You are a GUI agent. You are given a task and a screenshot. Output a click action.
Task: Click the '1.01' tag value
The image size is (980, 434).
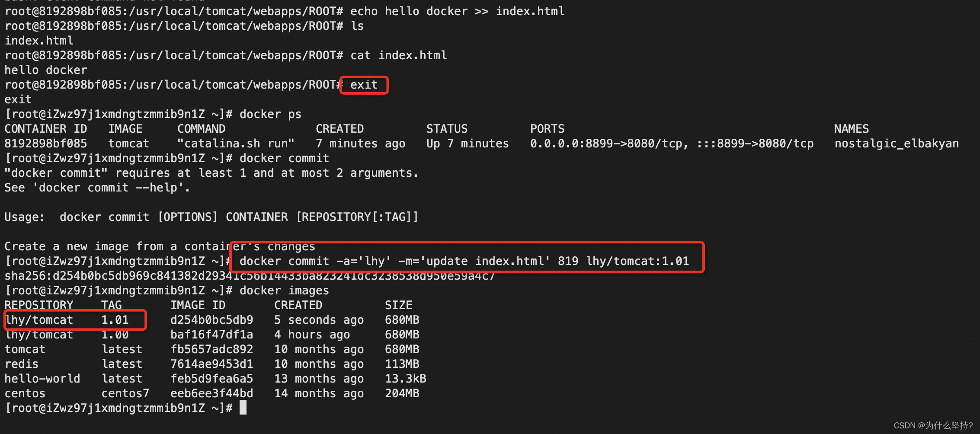tap(115, 320)
